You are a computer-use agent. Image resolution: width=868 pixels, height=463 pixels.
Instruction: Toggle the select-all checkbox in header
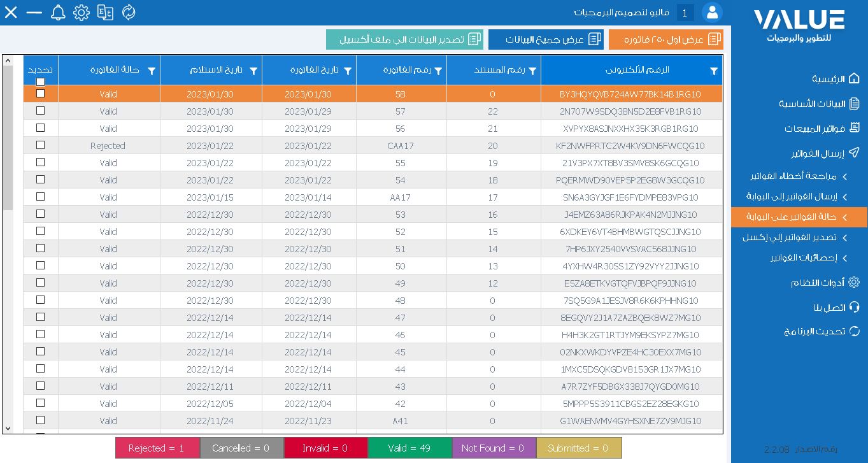(x=41, y=82)
